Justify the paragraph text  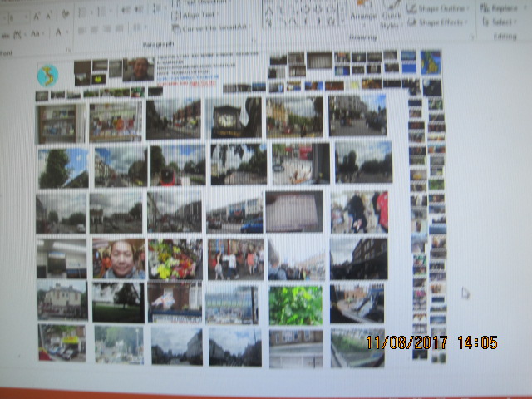(119, 29)
